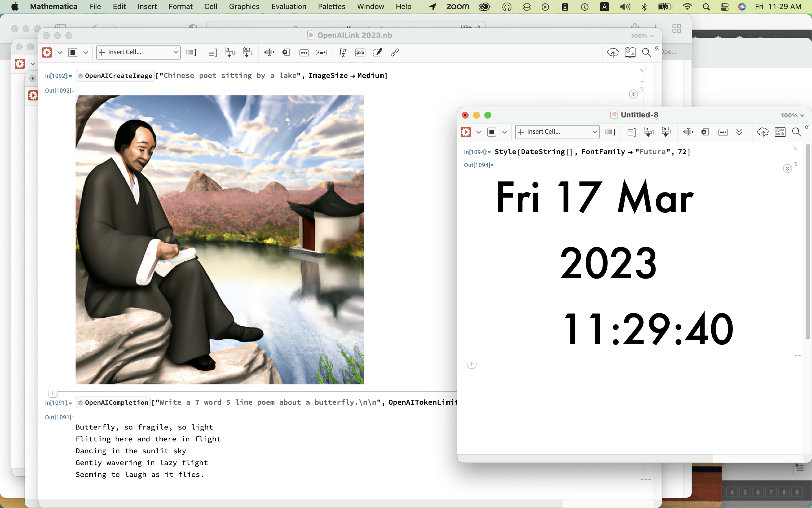Open 100% zoom dropdown in OpenAILink 2023.nb

pos(642,36)
